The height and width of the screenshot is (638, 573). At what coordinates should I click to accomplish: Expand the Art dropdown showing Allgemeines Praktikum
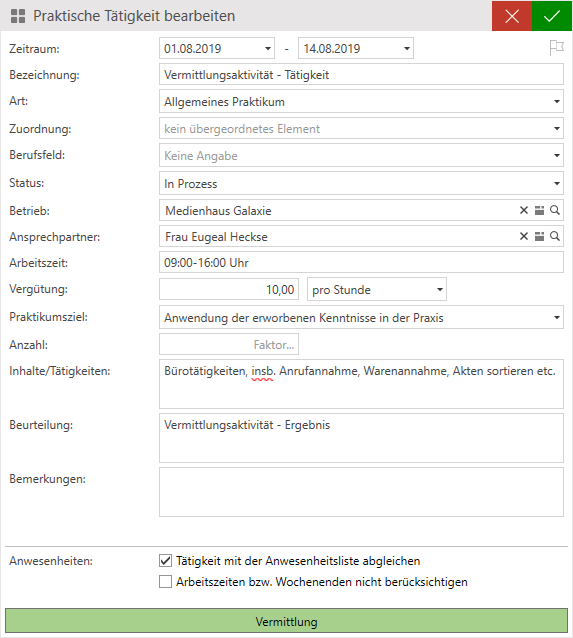click(556, 101)
